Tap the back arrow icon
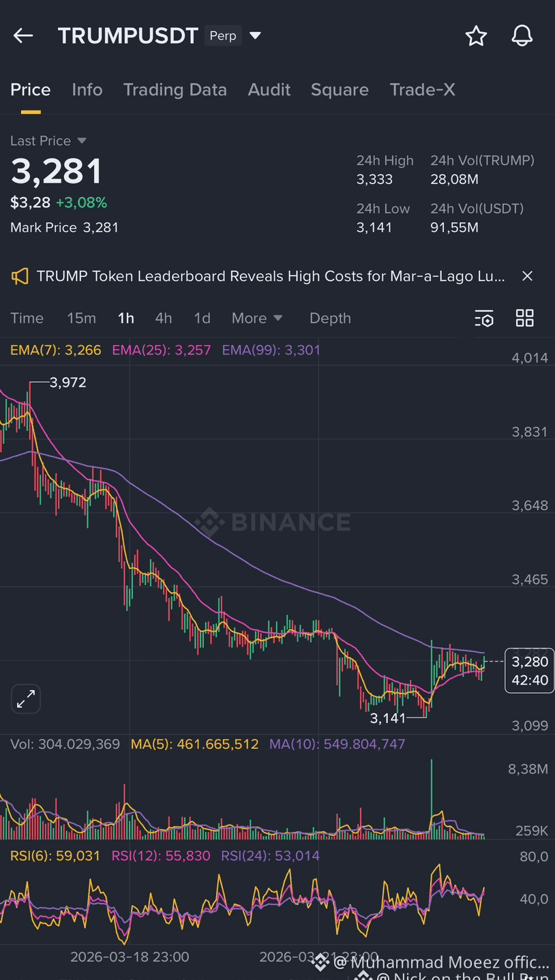This screenshot has width=555, height=980. tap(23, 36)
